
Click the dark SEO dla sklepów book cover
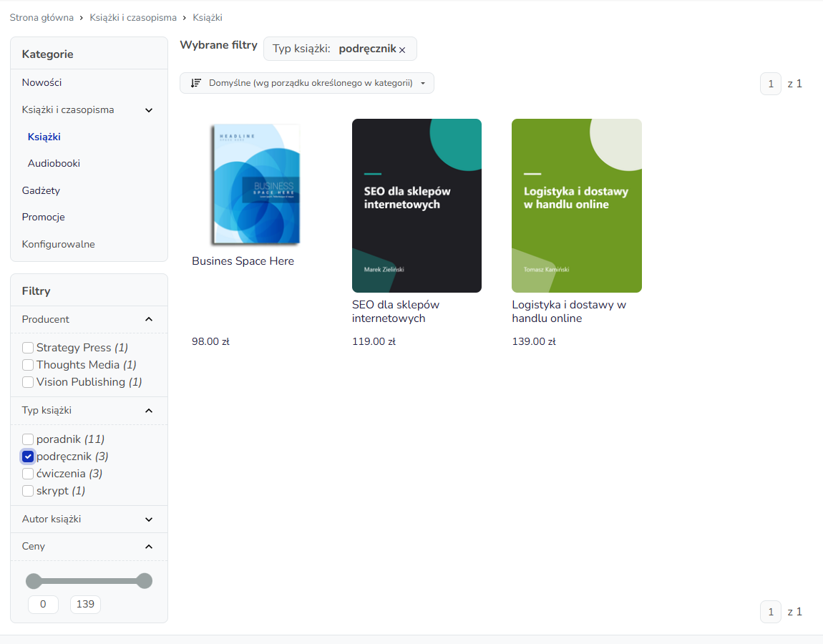click(417, 206)
